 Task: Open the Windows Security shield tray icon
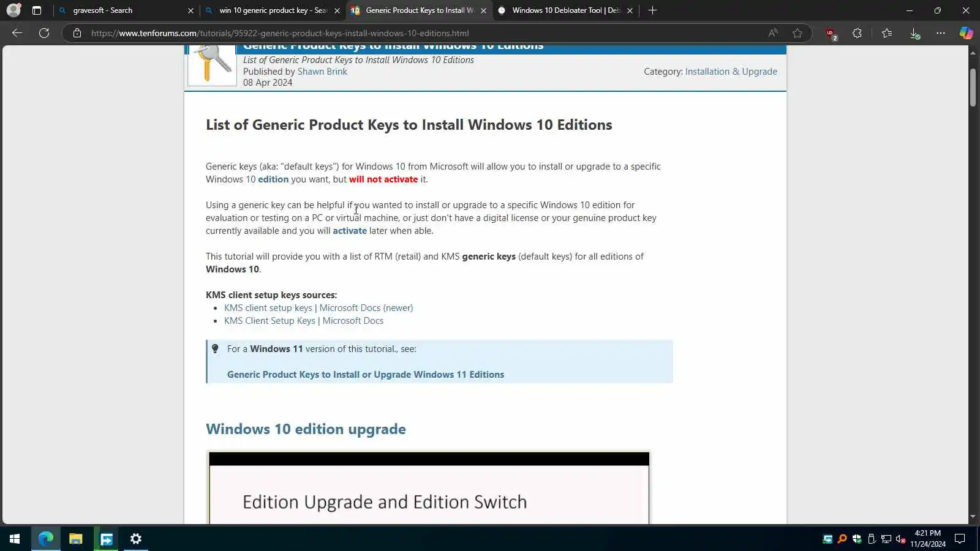pyautogui.click(x=857, y=539)
